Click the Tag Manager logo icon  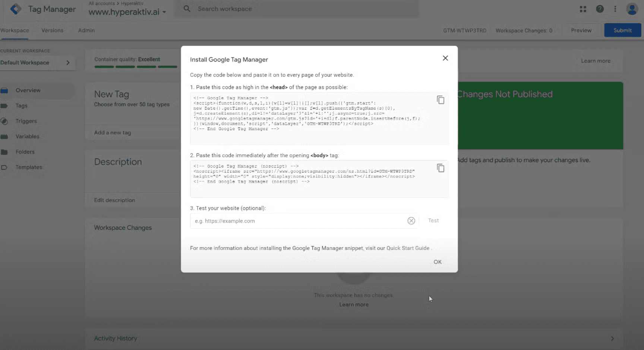coord(15,9)
